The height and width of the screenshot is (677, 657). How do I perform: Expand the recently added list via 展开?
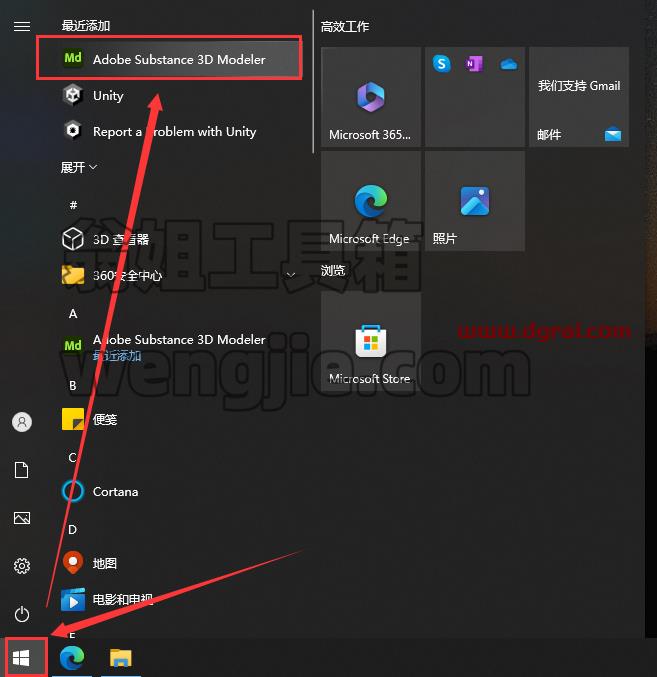(79, 167)
